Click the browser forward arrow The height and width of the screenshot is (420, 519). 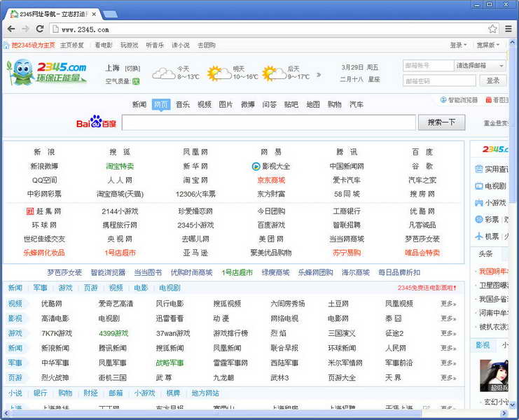click(25, 29)
